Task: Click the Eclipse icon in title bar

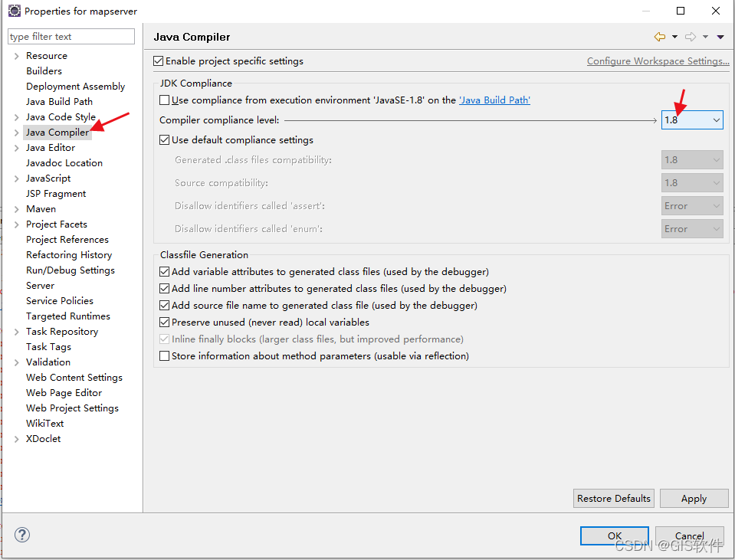Action: tap(15, 11)
